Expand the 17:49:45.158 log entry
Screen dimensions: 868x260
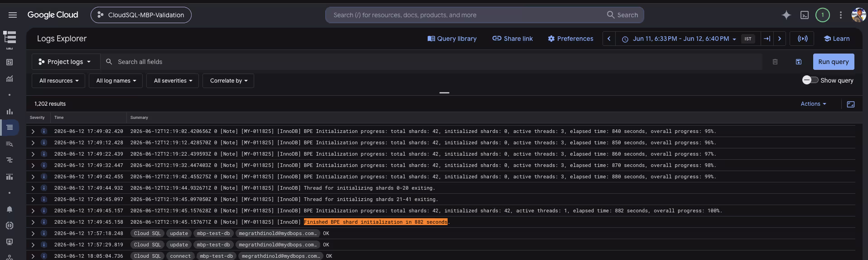tap(33, 222)
